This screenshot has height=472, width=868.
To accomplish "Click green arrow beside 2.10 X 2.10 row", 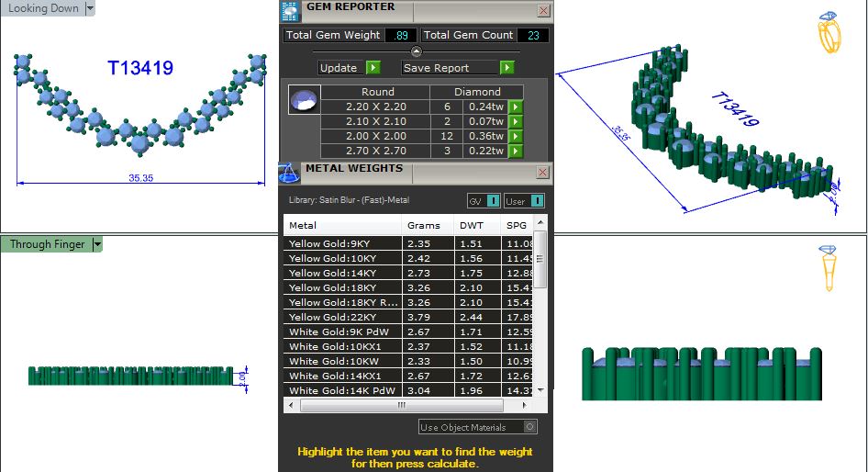I will (x=516, y=122).
